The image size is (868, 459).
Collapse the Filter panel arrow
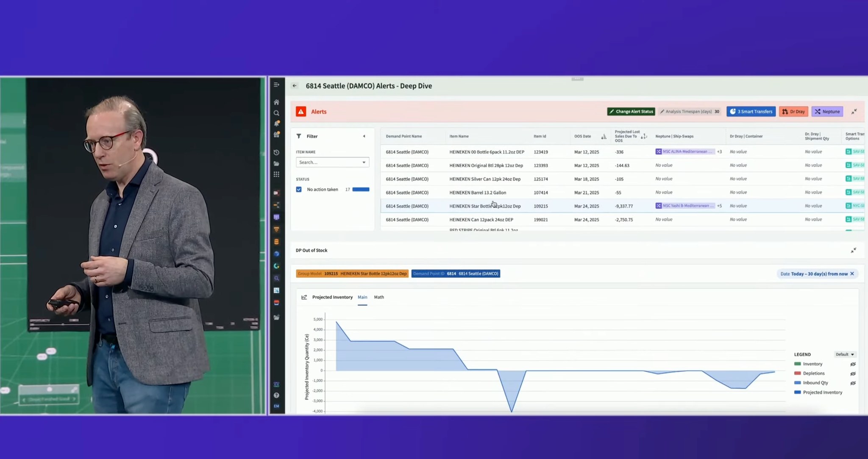pyautogui.click(x=364, y=136)
